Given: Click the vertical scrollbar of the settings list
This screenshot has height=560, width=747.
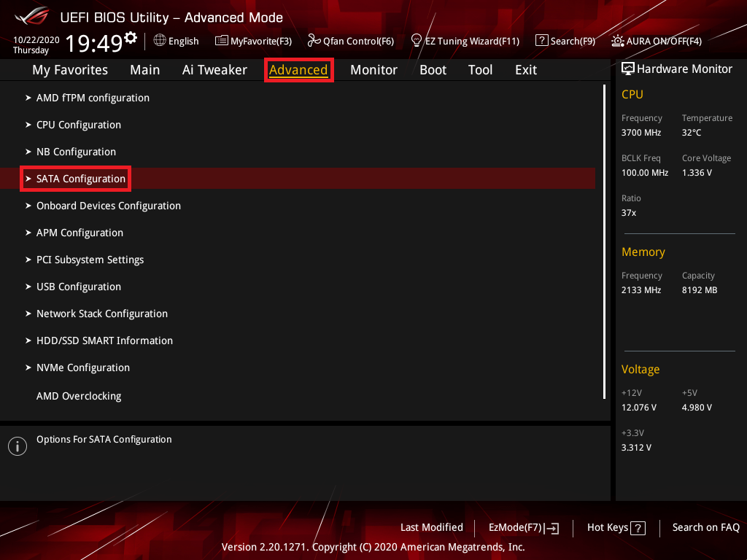Looking at the screenshot, I should 604,241.
